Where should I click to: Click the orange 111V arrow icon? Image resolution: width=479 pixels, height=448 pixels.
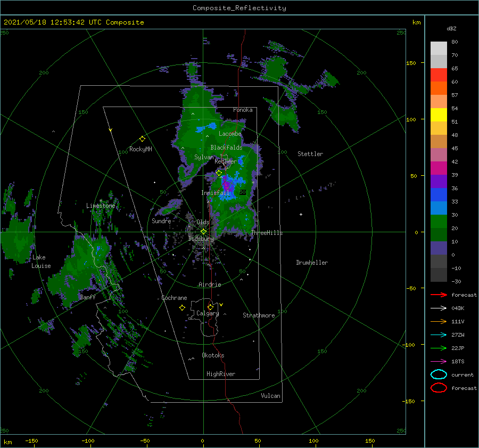click(x=439, y=321)
